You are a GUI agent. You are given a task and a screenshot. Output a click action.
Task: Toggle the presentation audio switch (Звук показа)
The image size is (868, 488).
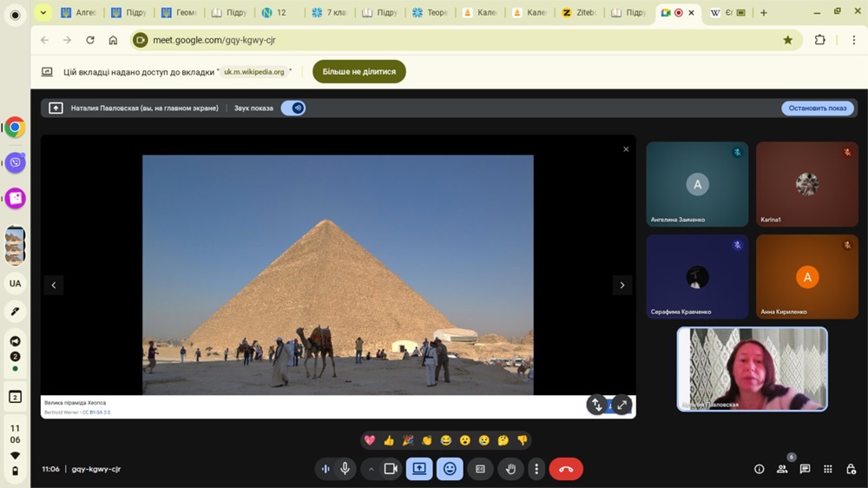(293, 109)
